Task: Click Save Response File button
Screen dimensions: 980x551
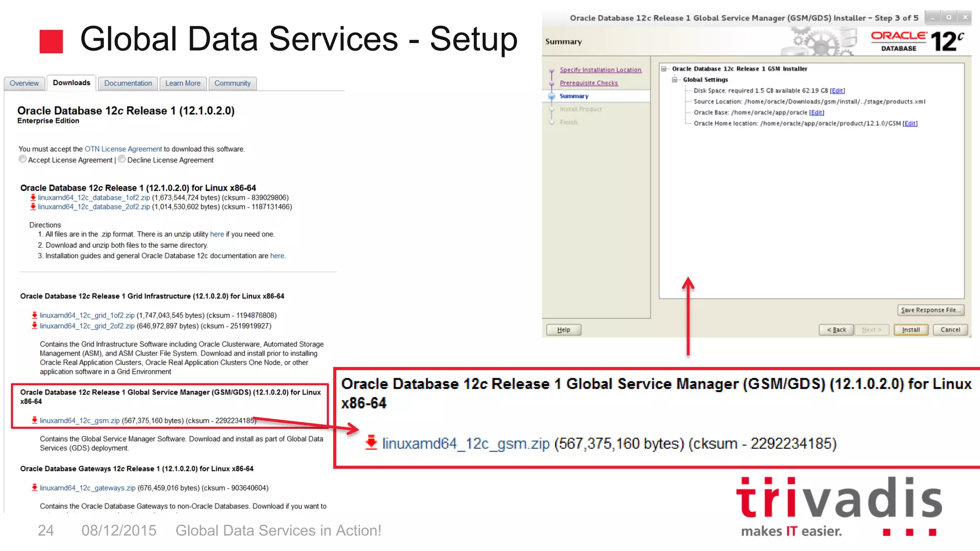Action: [930, 310]
